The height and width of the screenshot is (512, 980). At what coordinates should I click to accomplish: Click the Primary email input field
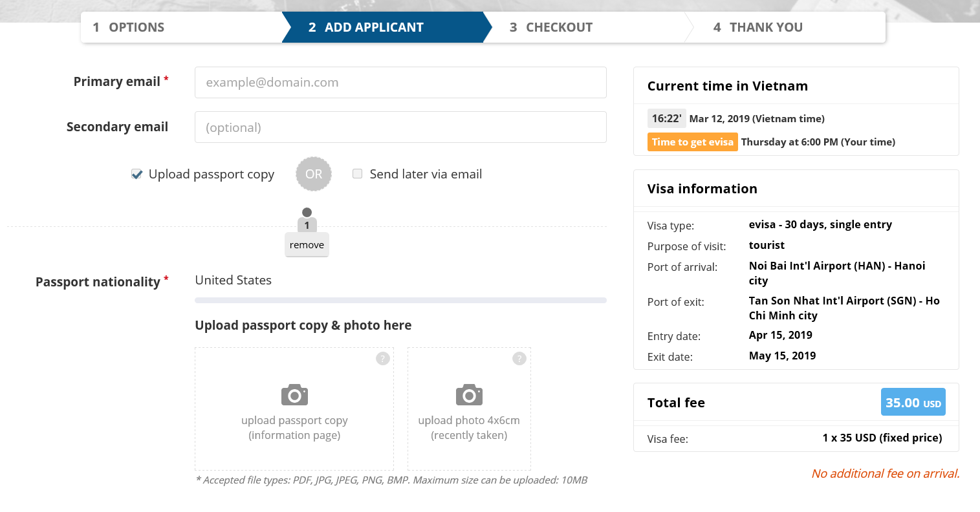coord(400,83)
